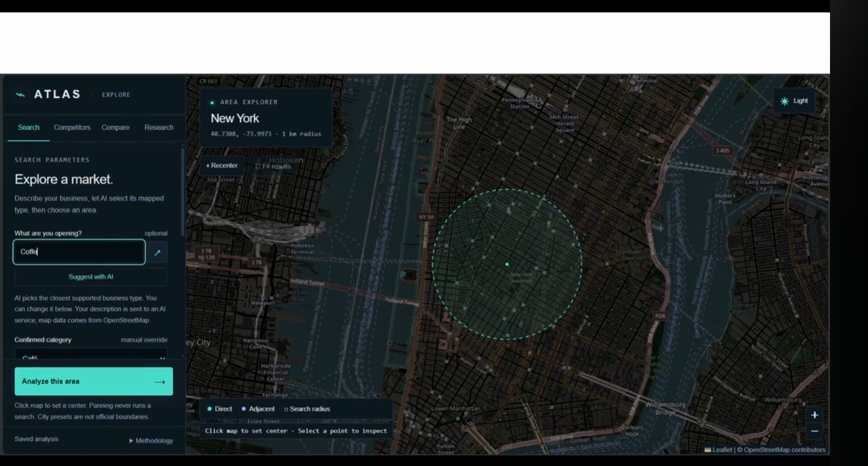Image resolution: width=868 pixels, height=466 pixels.
Task: Expand the Methodology section
Action: tap(151, 441)
